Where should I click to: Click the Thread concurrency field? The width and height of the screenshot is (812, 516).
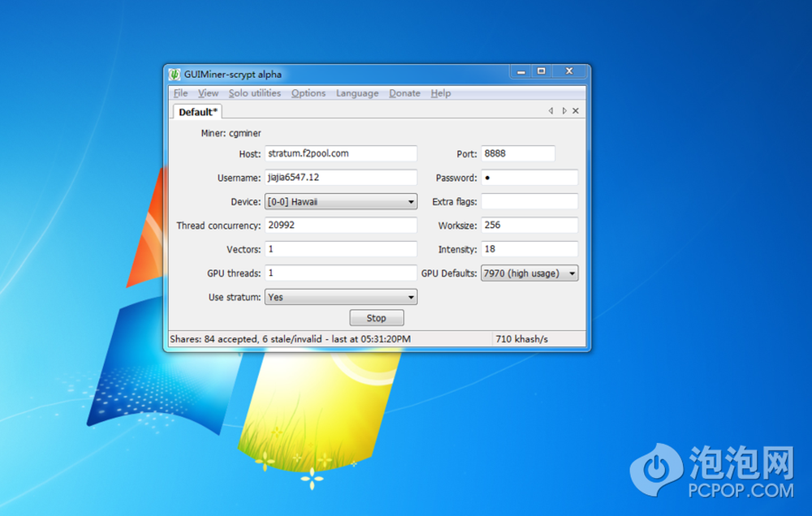(341, 225)
